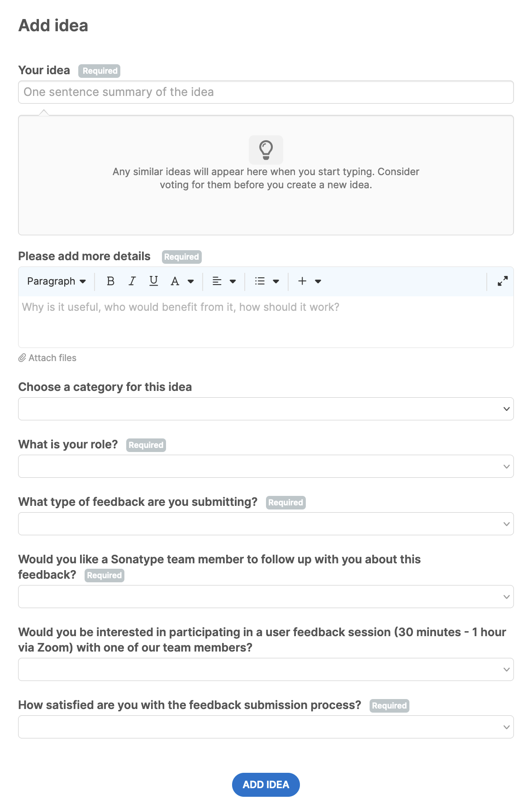The image size is (532, 809).
Task: Expand the editor to fullscreen
Action: [x=502, y=281]
